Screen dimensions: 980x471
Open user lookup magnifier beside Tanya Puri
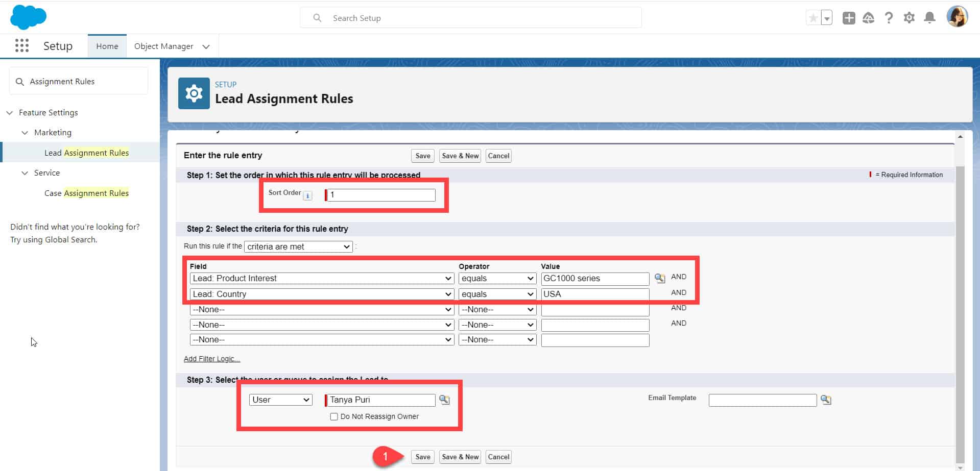[x=444, y=400]
